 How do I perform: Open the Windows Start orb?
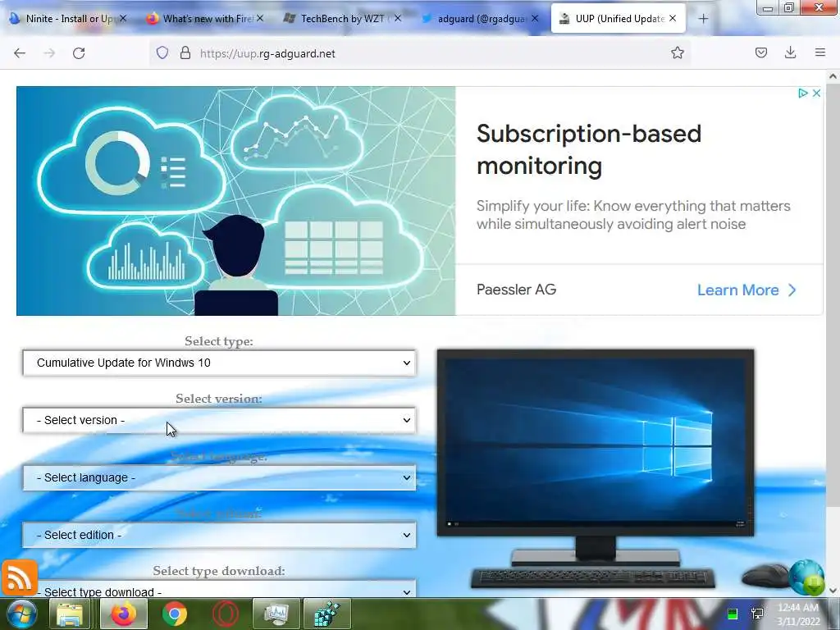[21, 614]
